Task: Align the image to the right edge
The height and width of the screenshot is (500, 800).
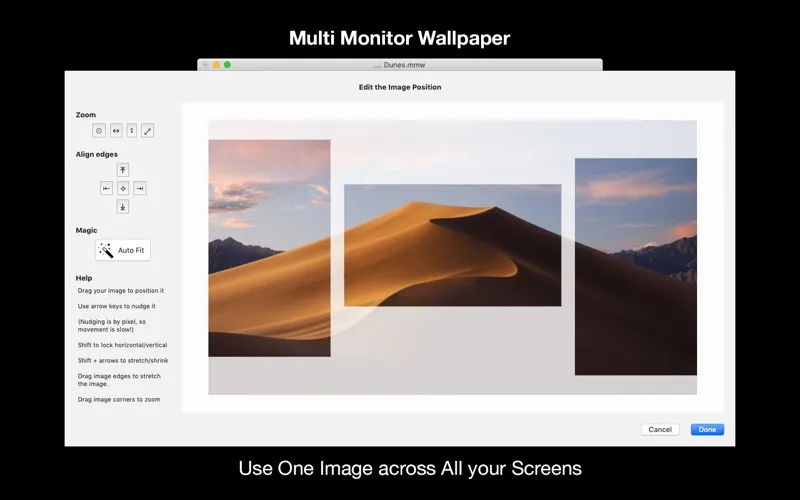Action: click(x=140, y=188)
